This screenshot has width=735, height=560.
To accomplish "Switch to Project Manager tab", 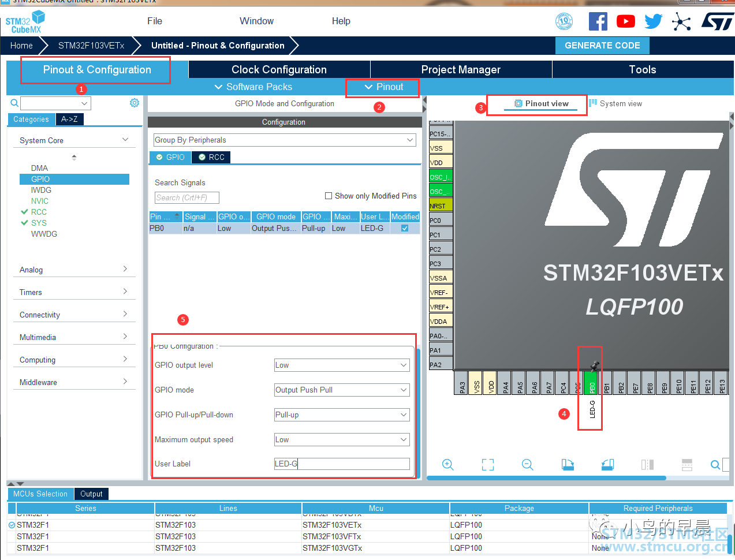I will coord(461,69).
